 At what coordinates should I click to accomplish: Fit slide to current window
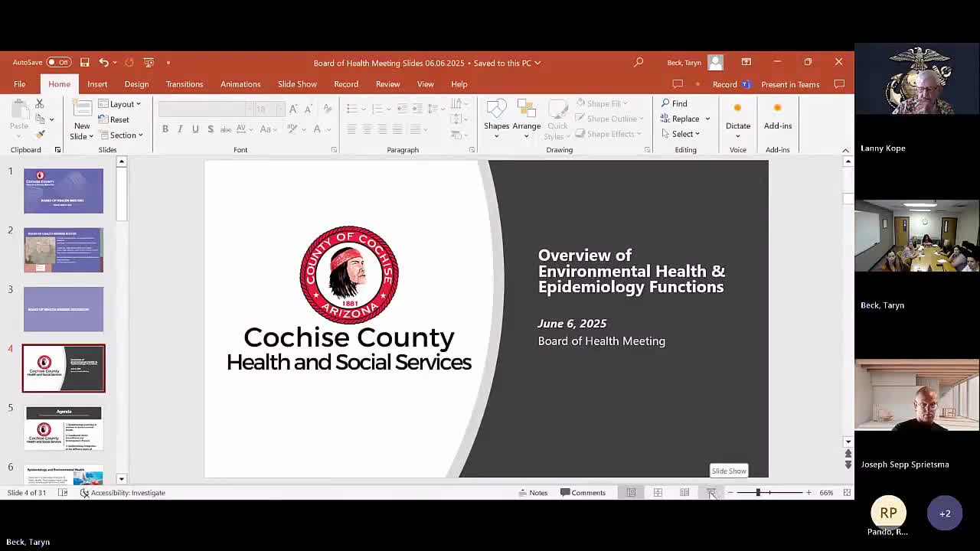[847, 493]
